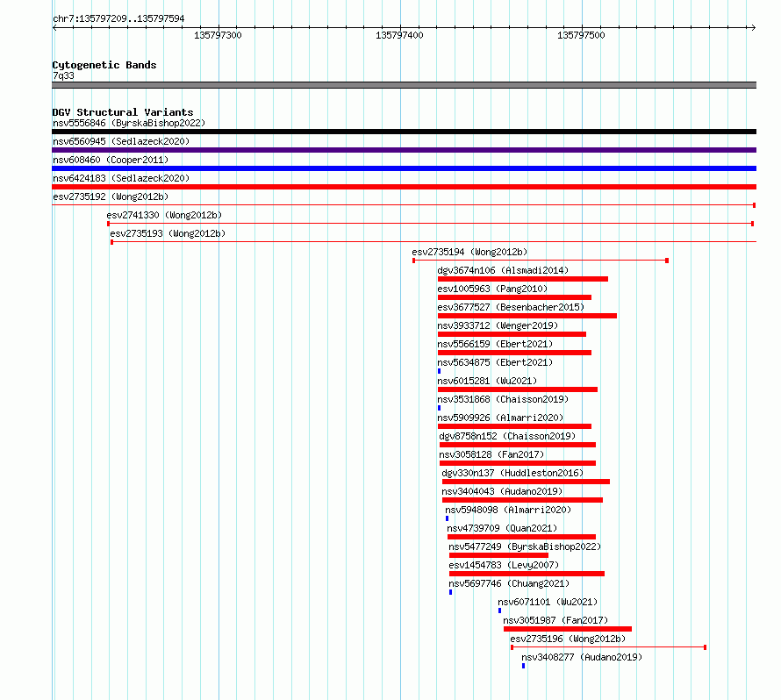Click the esv1005963 red bar

(x=514, y=297)
